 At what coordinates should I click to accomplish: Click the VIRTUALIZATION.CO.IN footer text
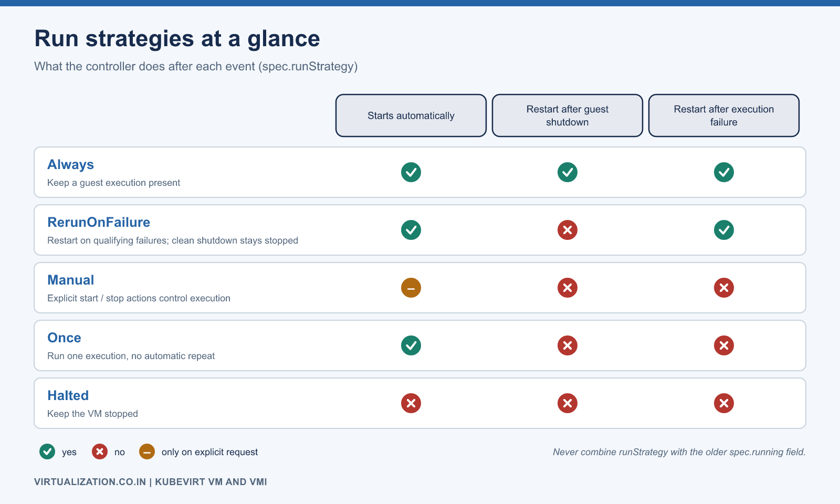90,482
